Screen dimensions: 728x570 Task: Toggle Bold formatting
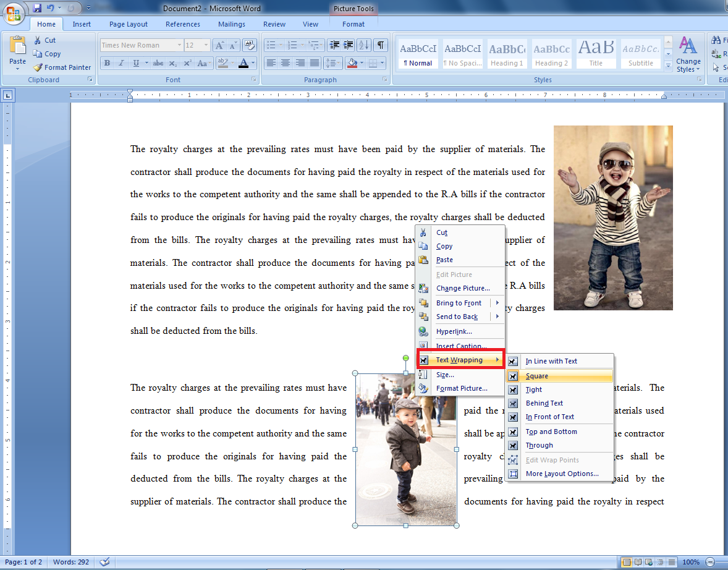(x=108, y=63)
